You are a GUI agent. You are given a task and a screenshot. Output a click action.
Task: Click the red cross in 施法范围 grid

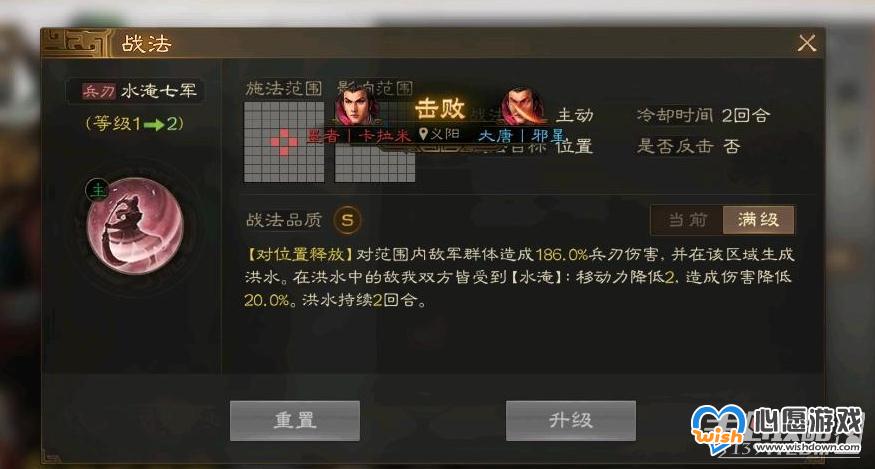tap(284, 142)
